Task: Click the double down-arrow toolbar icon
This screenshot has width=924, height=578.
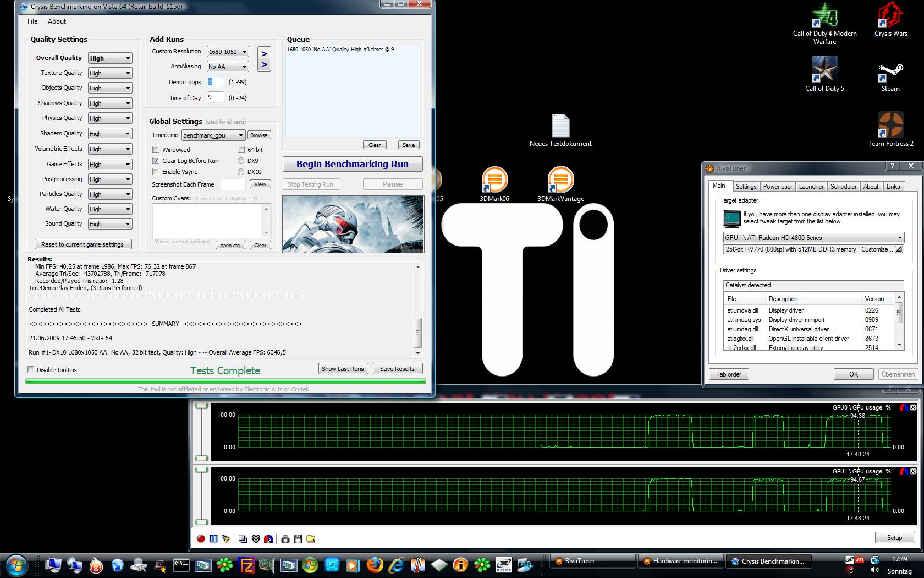Action: 256,539
